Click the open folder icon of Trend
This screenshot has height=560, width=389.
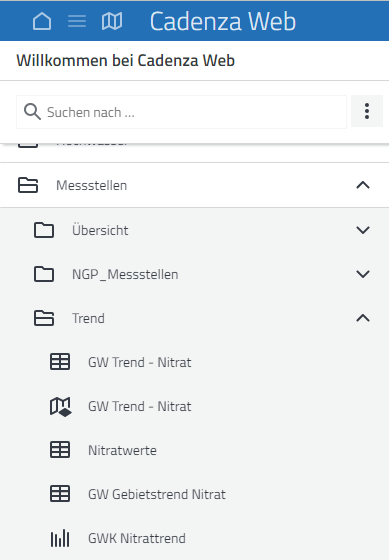point(44,318)
